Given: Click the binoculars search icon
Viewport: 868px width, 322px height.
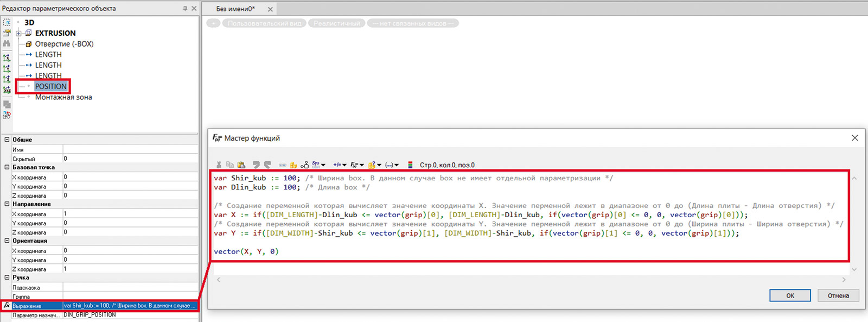Looking at the screenshot, I should tap(7, 43).
